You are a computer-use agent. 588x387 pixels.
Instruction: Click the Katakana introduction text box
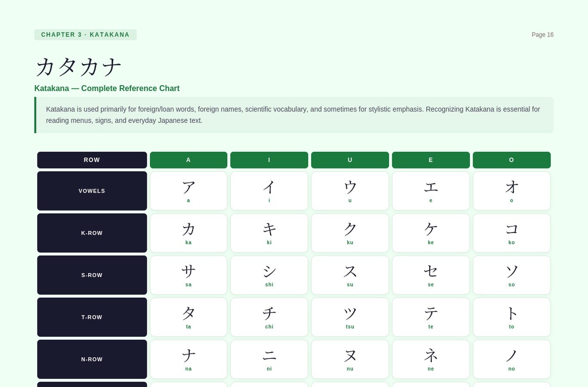click(x=294, y=115)
